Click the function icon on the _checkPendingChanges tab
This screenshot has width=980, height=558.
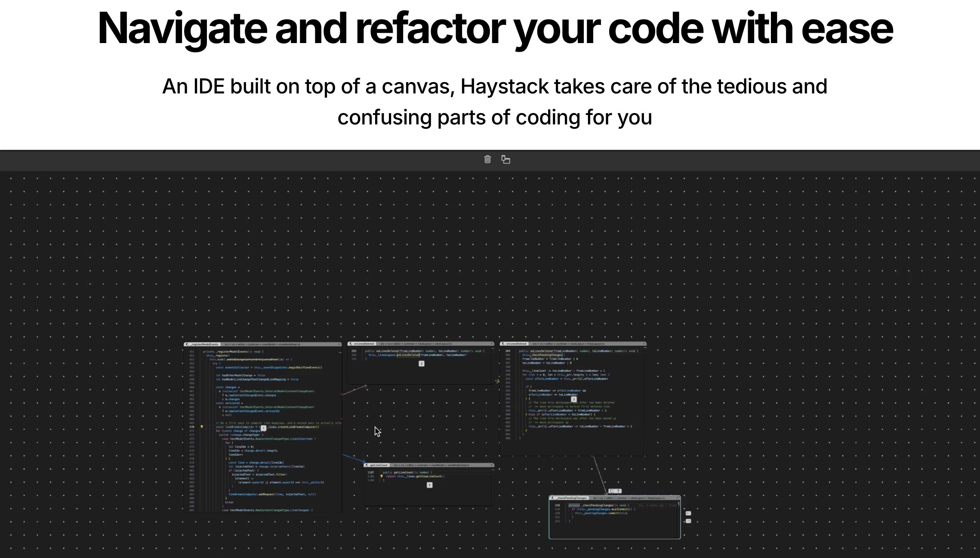553,498
